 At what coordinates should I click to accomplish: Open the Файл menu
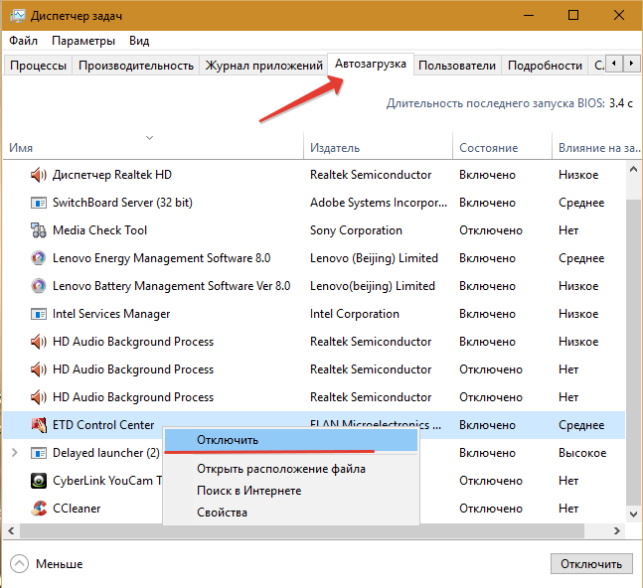pyautogui.click(x=23, y=41)
